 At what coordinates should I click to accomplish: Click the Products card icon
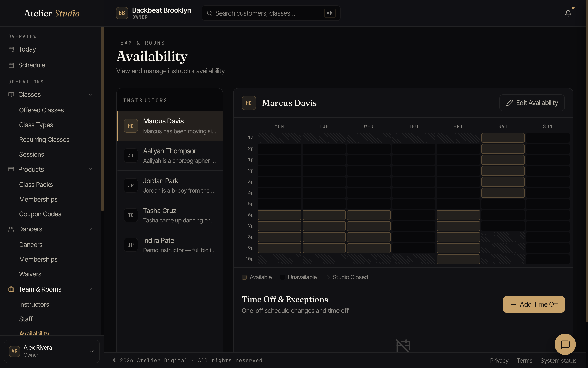click(11, 169)
